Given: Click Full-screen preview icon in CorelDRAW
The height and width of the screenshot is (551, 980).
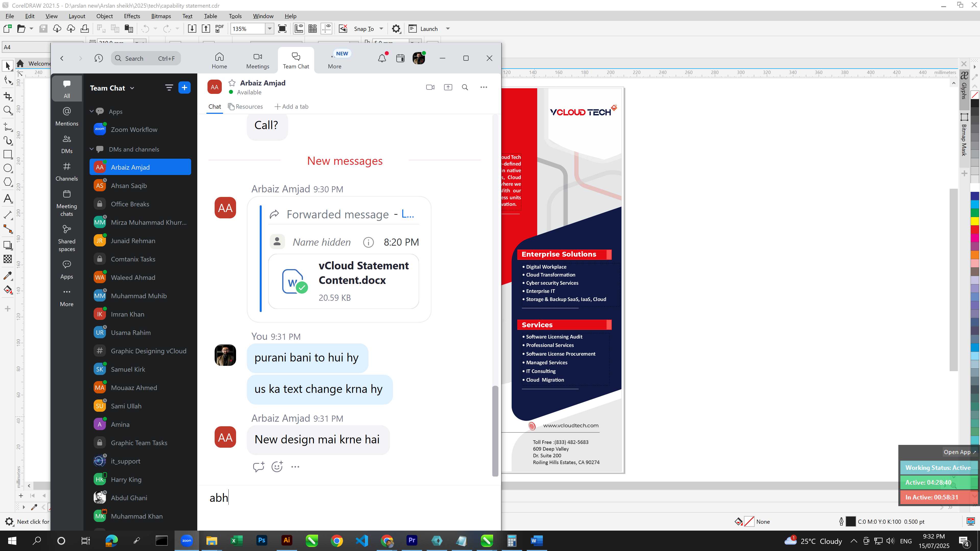Looking at the screenshot, I should coord(282,29).
